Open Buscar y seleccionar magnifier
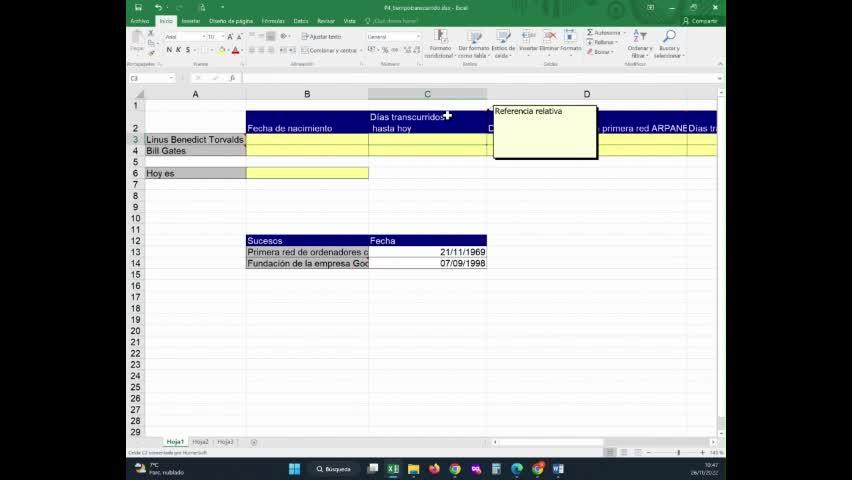 (669, 44)
